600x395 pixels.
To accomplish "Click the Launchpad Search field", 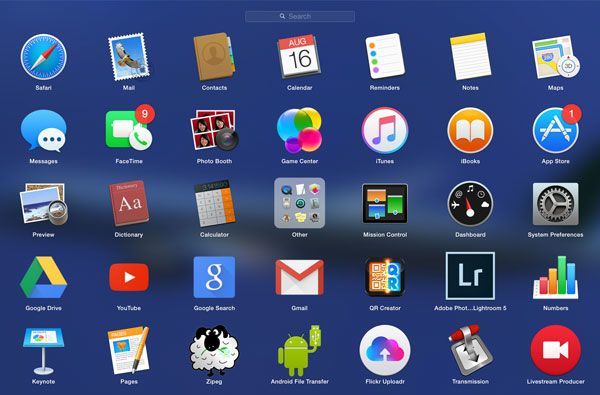I will pyautogui.click(x=300, y=16).
